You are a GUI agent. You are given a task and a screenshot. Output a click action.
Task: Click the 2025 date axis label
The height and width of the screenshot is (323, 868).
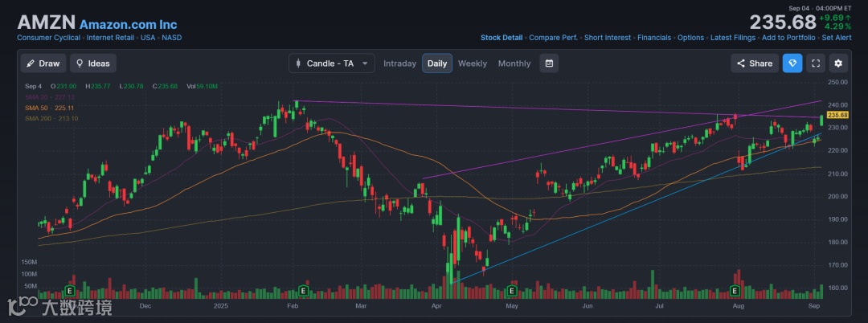[221, 306]
